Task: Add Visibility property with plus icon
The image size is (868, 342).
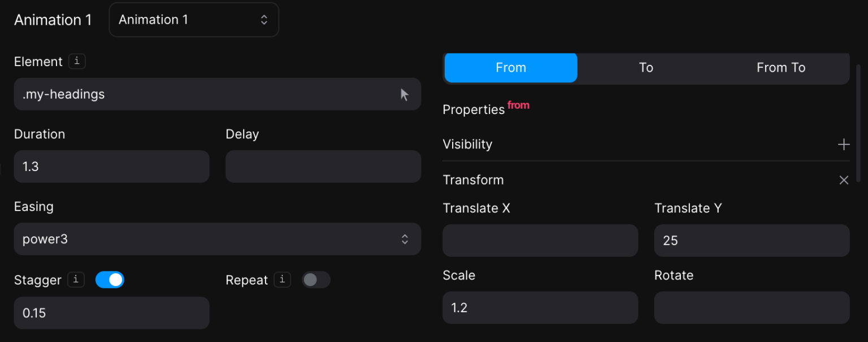Action: [844, 144]
